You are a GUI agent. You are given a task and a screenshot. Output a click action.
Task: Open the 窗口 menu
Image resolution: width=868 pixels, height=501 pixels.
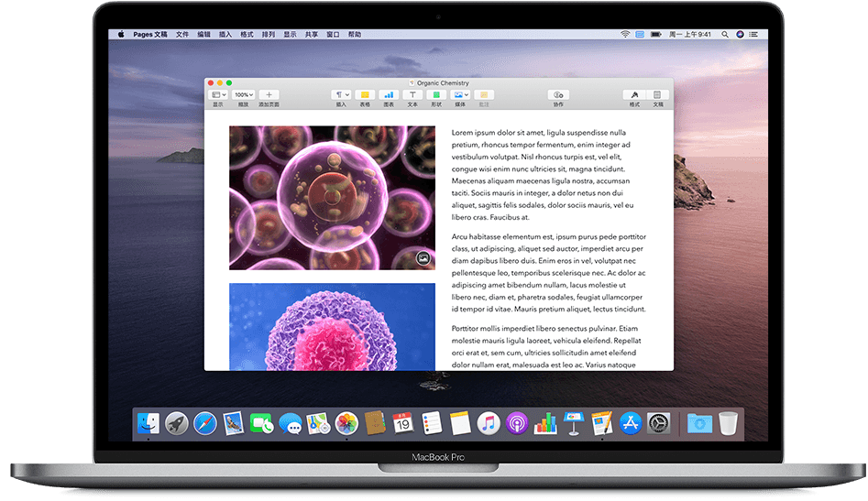333,34
